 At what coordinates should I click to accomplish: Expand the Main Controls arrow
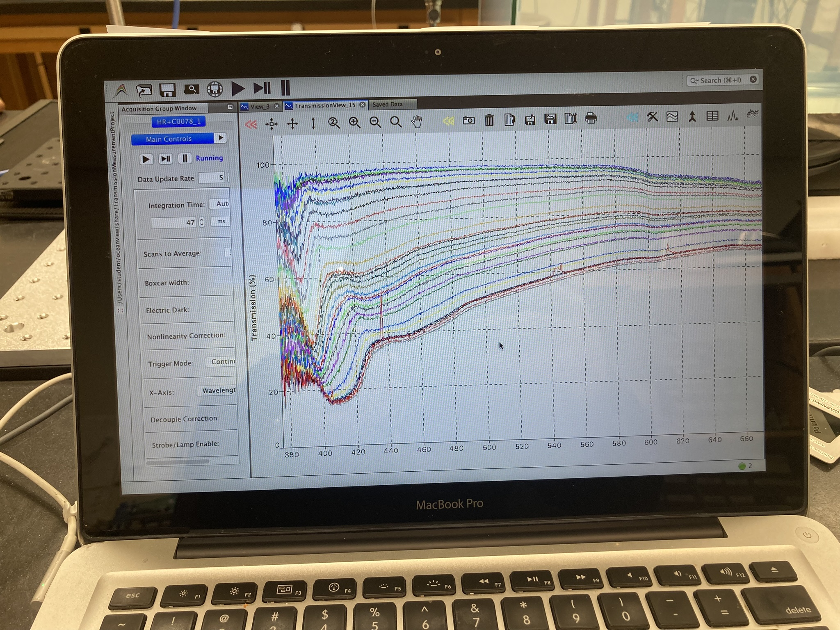[x=221, y=138]
